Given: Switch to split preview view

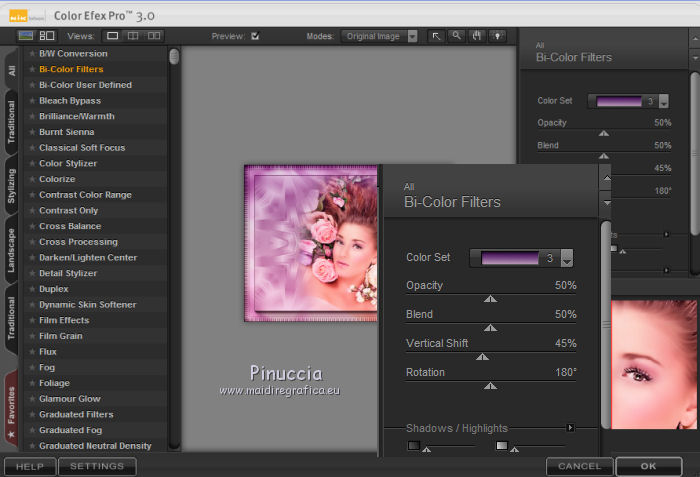Looking at the screenshot, I should [x=133, y=36].
